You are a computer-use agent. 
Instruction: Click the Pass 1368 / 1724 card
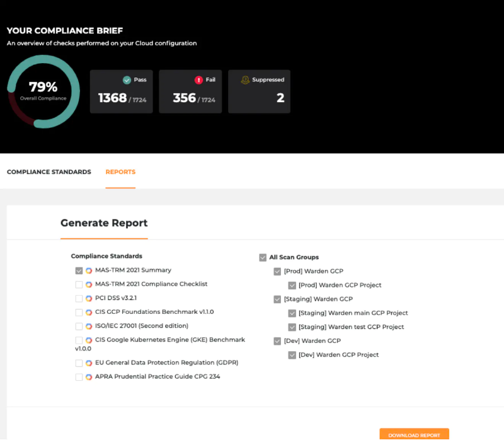point(122,91)
